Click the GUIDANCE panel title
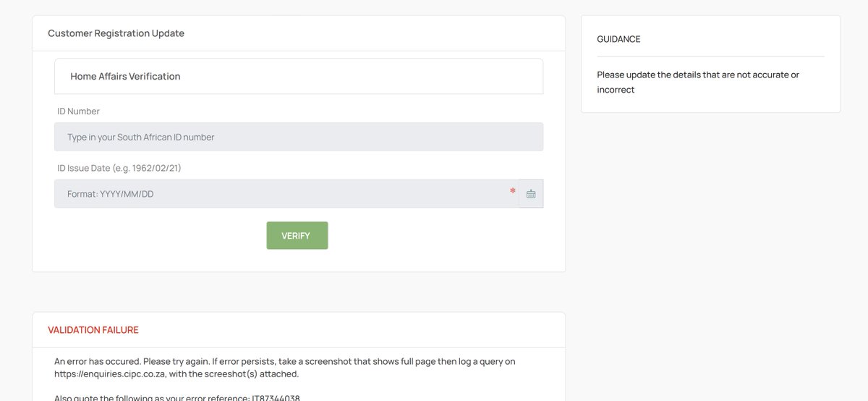The width and height of the screenshot is (868, 401). (x=618, y=39)
